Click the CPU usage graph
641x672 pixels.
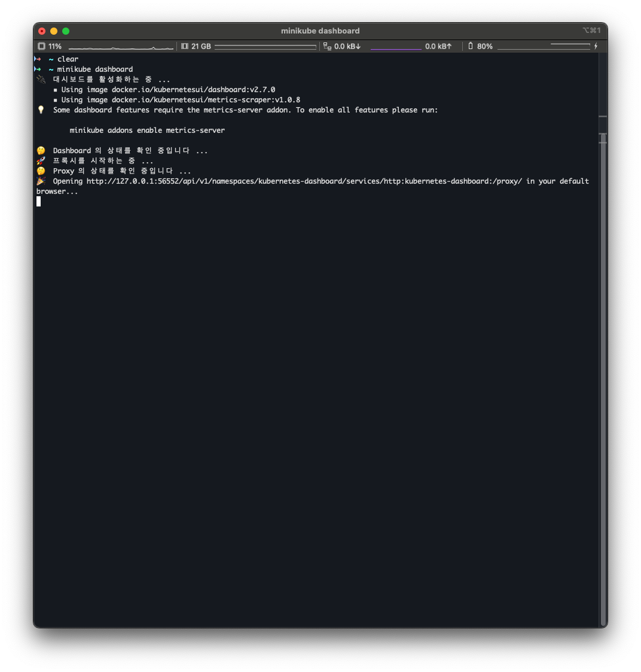(x=121, y=47)
